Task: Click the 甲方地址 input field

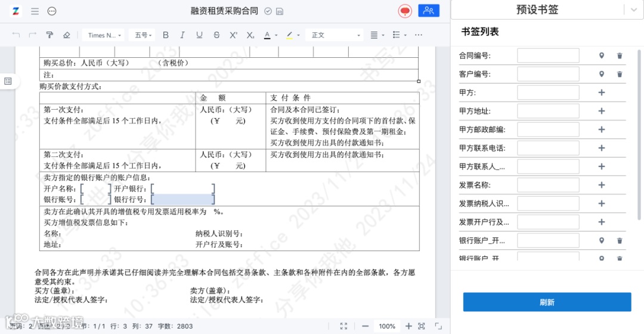Action: point(548,112)
